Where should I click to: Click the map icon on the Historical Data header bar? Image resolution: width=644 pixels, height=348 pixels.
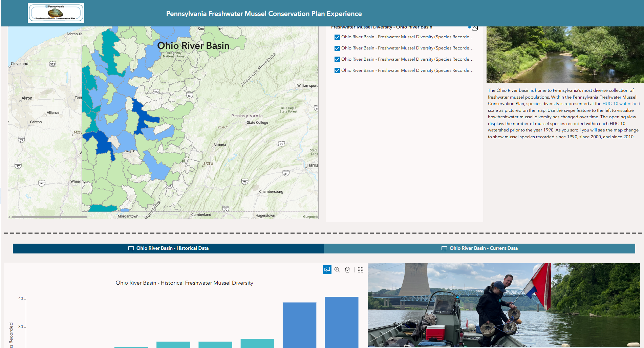pyautogui.click(x=130, y=248)
